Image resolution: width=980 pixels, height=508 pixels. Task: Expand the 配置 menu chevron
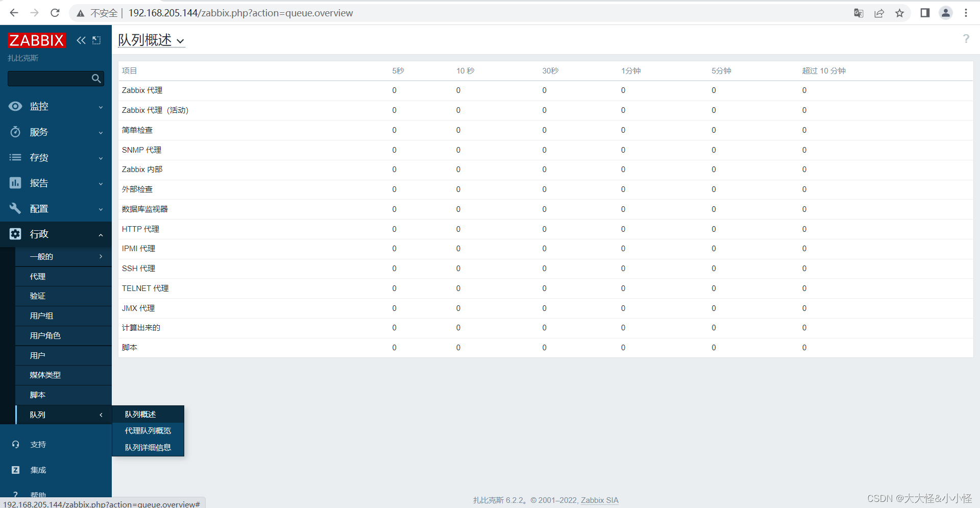click(101, 209)
